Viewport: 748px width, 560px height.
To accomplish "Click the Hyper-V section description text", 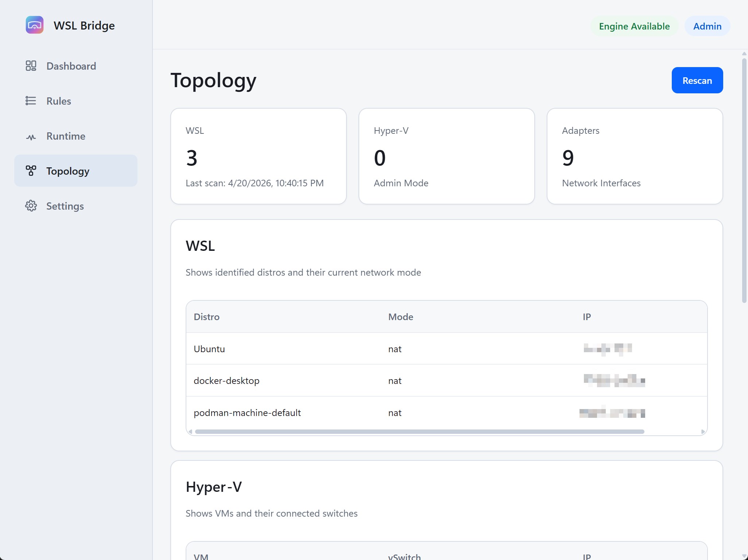I will [272, 513].
